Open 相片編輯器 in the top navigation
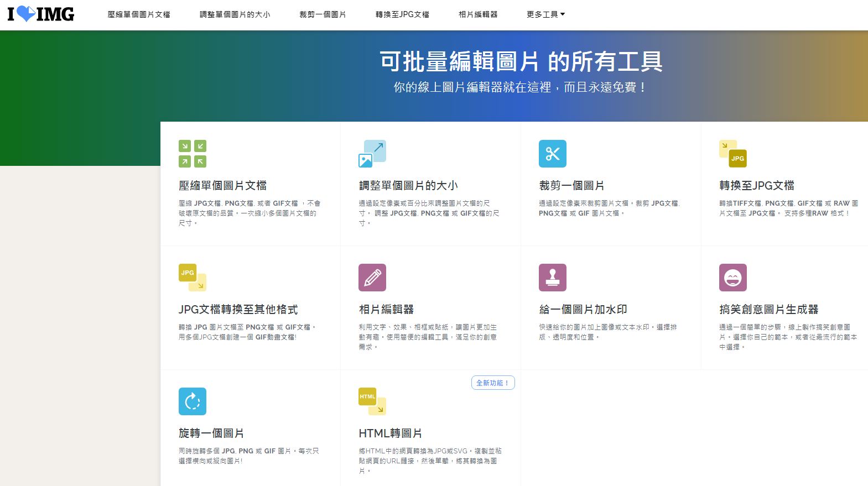Image resolution: width=868 pixels, height=486 pixels. (x=478, y=14)
